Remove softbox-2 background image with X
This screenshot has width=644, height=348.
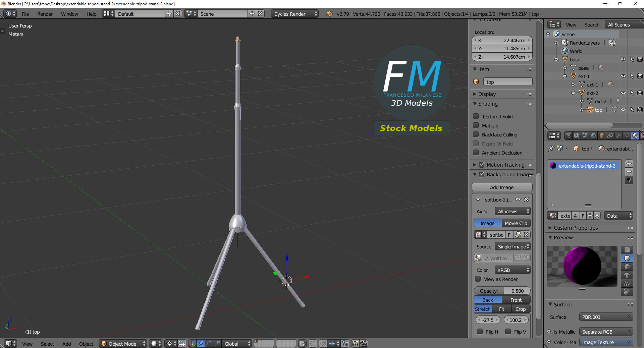click(526, 199)
